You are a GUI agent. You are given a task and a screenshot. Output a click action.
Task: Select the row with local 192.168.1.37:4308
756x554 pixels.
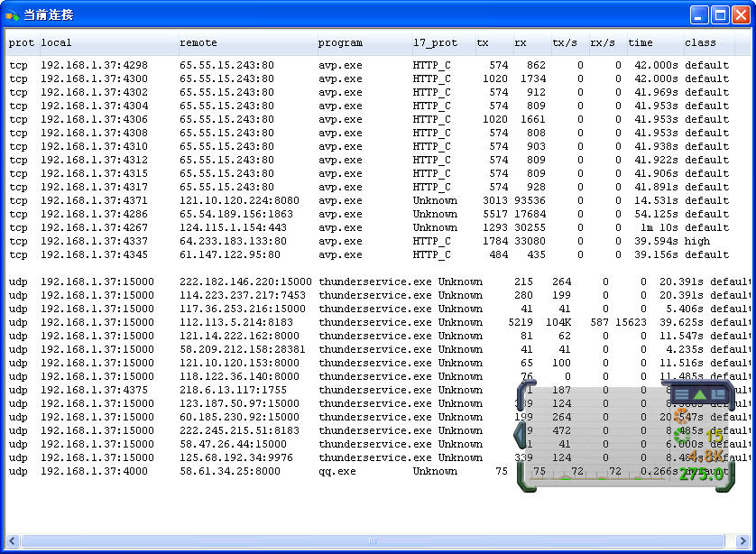(x=369, y=133)
